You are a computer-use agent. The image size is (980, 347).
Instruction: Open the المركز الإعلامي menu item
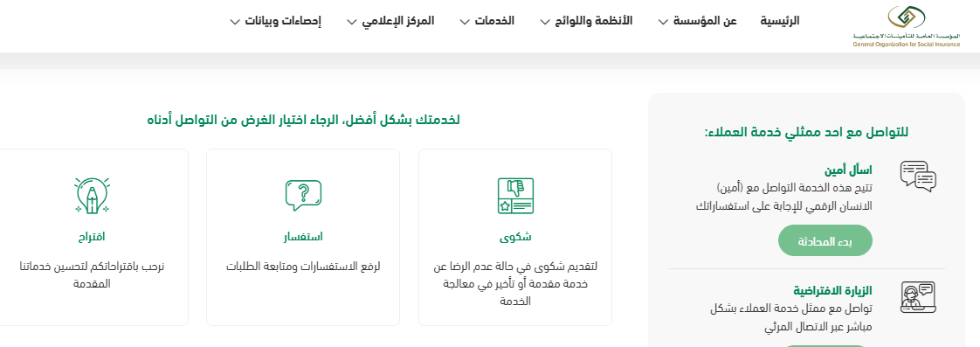[x=398, y=21]
